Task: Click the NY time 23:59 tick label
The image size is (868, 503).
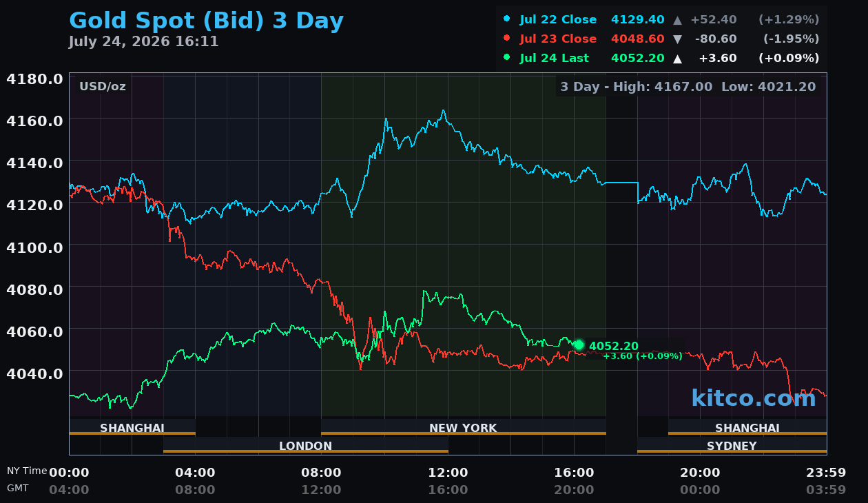Action: [x=826, y=473]
